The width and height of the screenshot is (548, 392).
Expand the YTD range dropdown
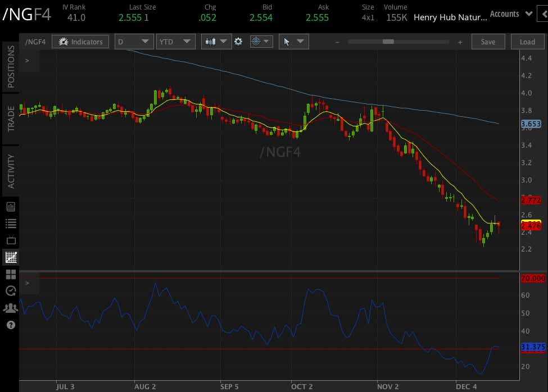[175, 42]
